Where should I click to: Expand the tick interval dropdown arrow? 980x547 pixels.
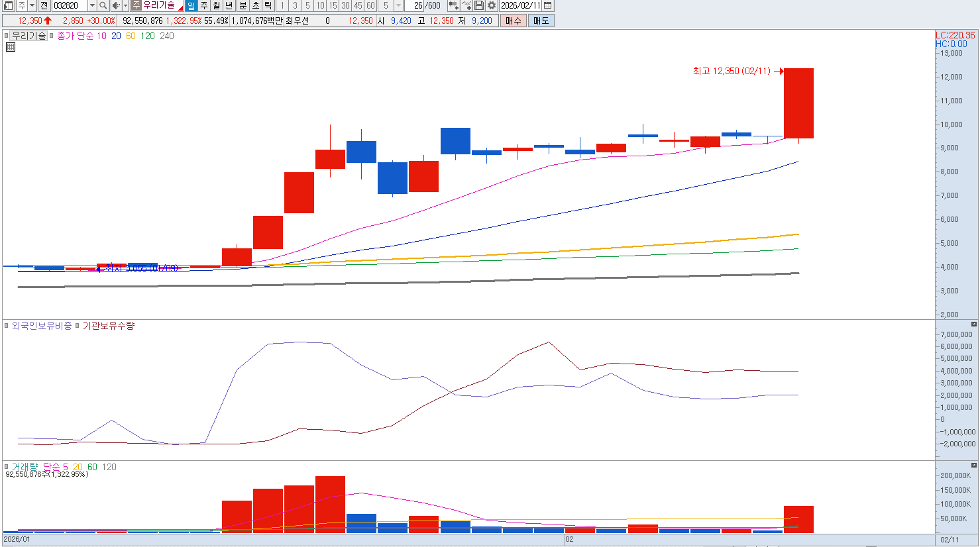click(398, 5)
